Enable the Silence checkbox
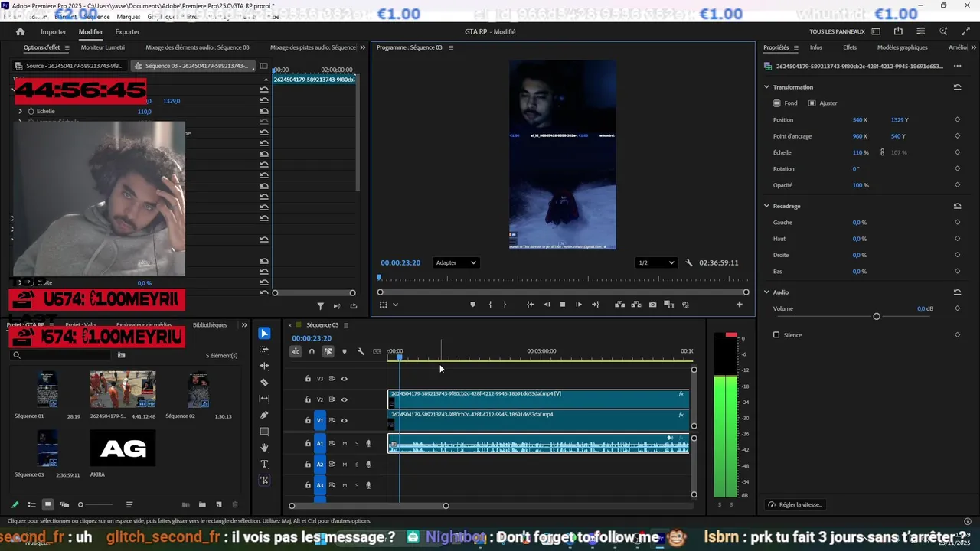 (x=776, y=335)
